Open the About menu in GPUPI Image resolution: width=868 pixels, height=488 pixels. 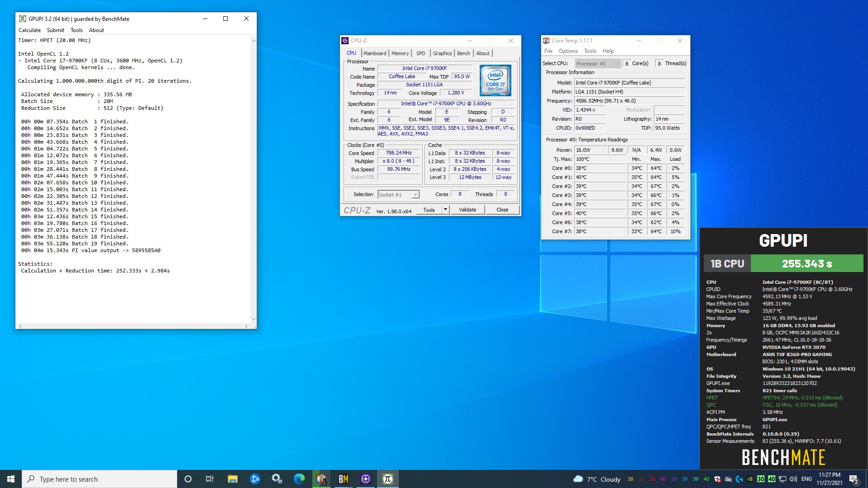pos(96,30)
